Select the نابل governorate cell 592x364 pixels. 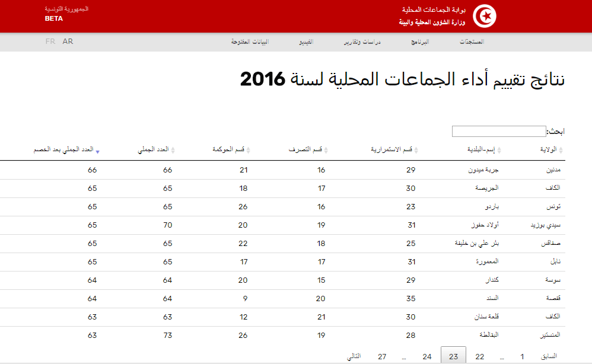(556, 261)
